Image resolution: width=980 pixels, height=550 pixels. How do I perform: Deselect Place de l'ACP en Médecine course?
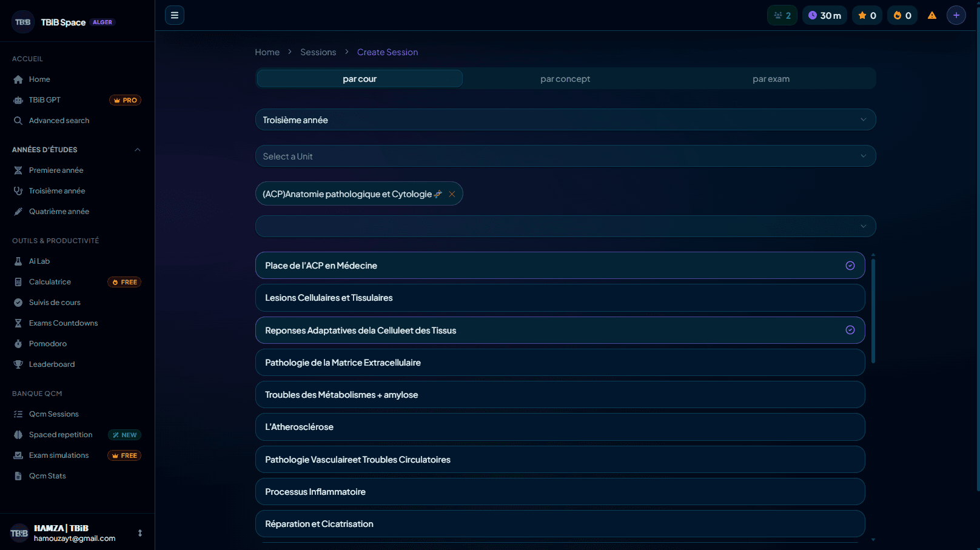point(560,266)
